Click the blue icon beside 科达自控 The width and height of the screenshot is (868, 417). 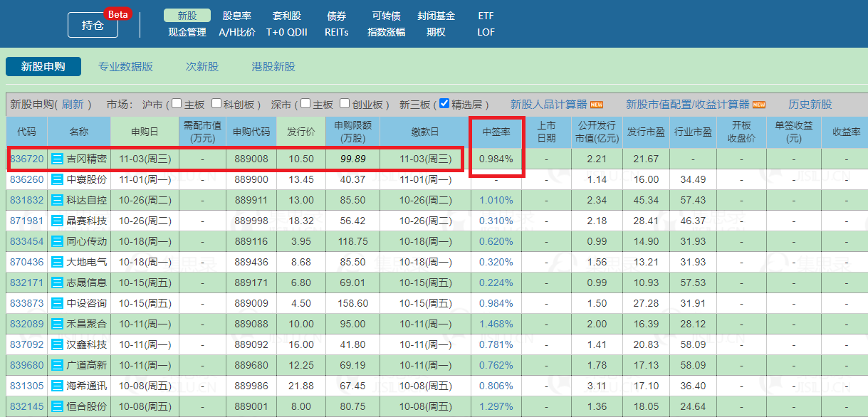click(x=58, y=201)
